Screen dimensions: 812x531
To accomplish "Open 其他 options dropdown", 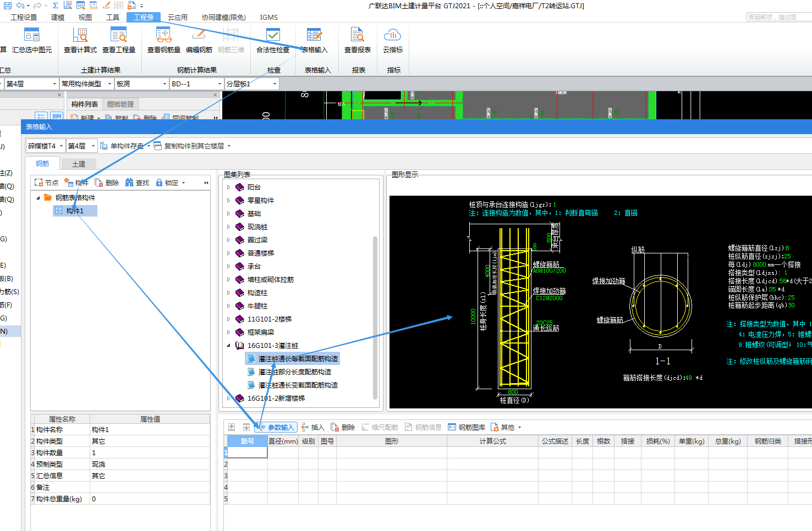I will pyautogui.click(x=506, y=427).
